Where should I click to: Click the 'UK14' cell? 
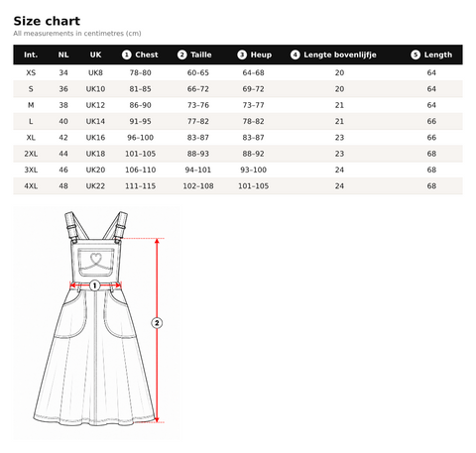click(x=95, y=121)
